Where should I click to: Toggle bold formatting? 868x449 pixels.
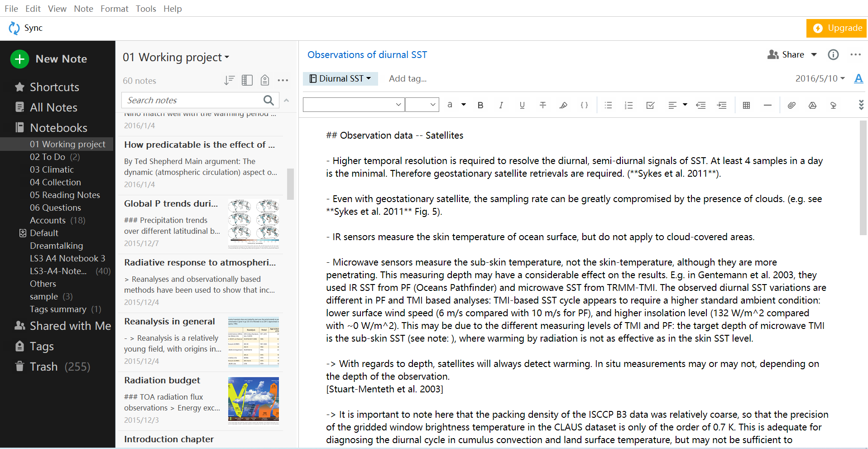tap(480, 105)
